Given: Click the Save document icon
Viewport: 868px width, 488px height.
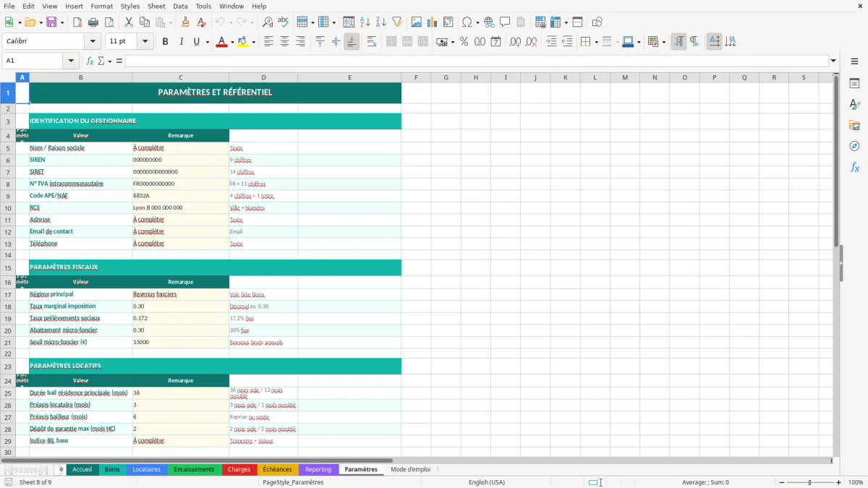Looking at the screenshot, I should [x=51, y=22].
